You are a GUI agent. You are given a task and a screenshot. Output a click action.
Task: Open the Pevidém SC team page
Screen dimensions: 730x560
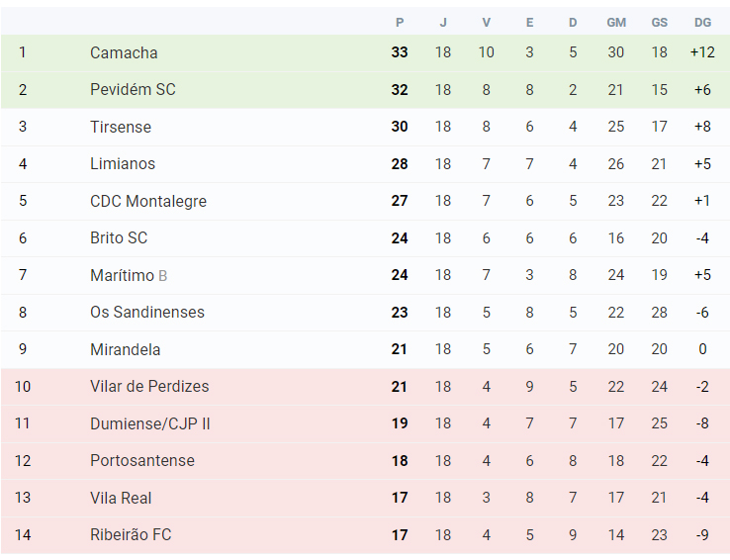133,89
